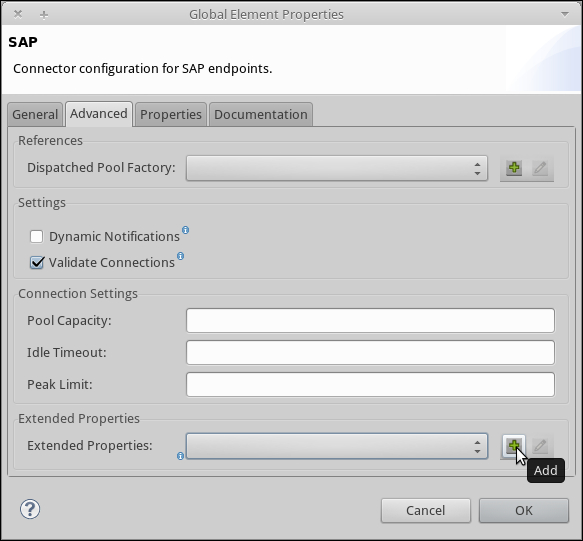The height and width of the screenshot is (541, 583).
Task: Confirm settings with the OK button
Action: click(524, 511)
